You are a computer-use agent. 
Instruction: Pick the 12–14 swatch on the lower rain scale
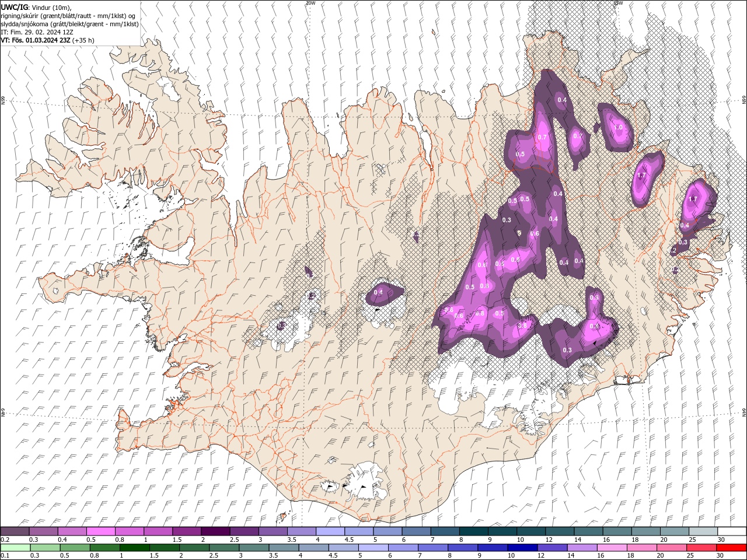(553, 548)
